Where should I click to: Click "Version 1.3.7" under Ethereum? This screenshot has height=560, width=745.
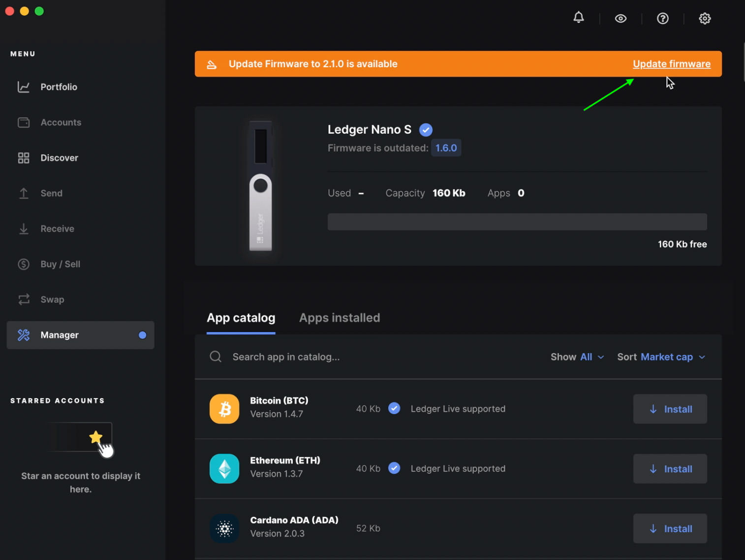coord(276,474)
